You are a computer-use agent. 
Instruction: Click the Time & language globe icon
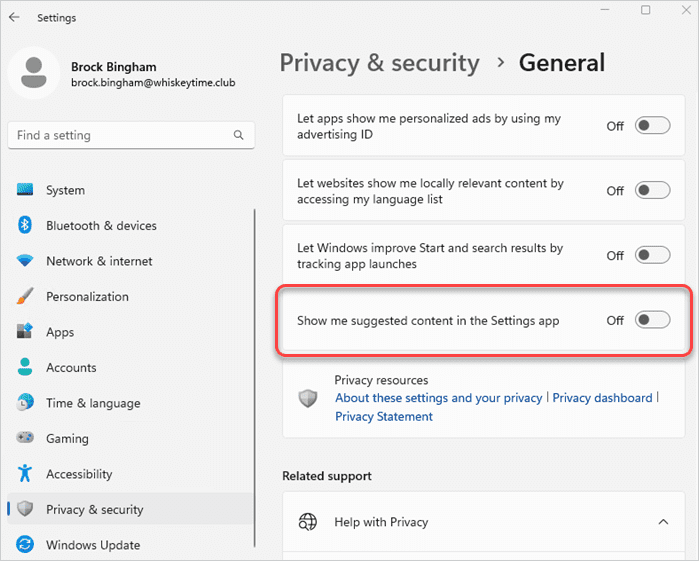tap(26, 403)
